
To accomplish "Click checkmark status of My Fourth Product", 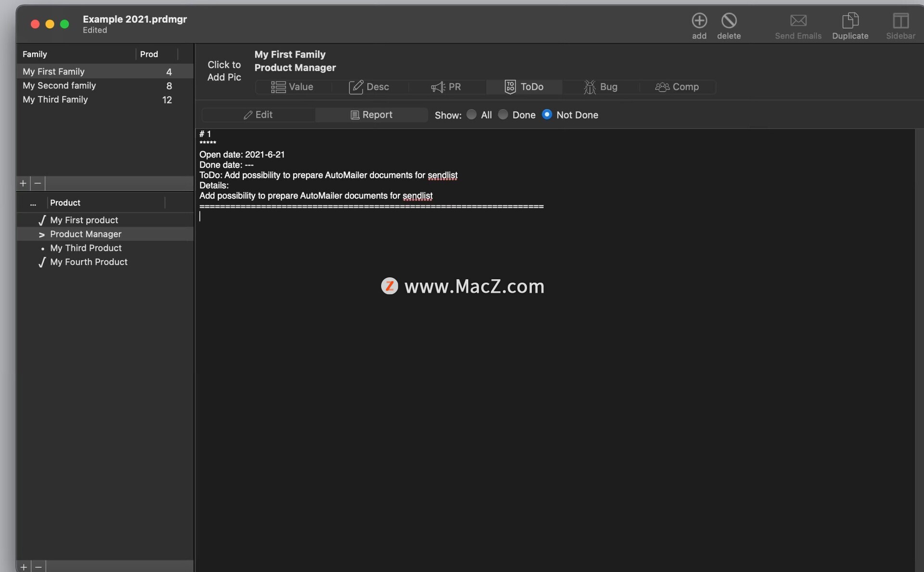I will tap(42, 262).
